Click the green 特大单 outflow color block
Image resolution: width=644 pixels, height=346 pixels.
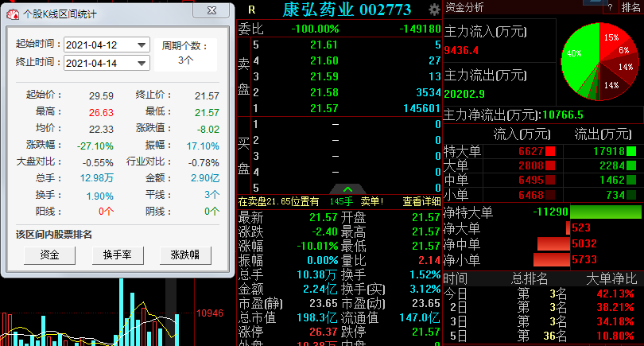click(x=631, y=151)
